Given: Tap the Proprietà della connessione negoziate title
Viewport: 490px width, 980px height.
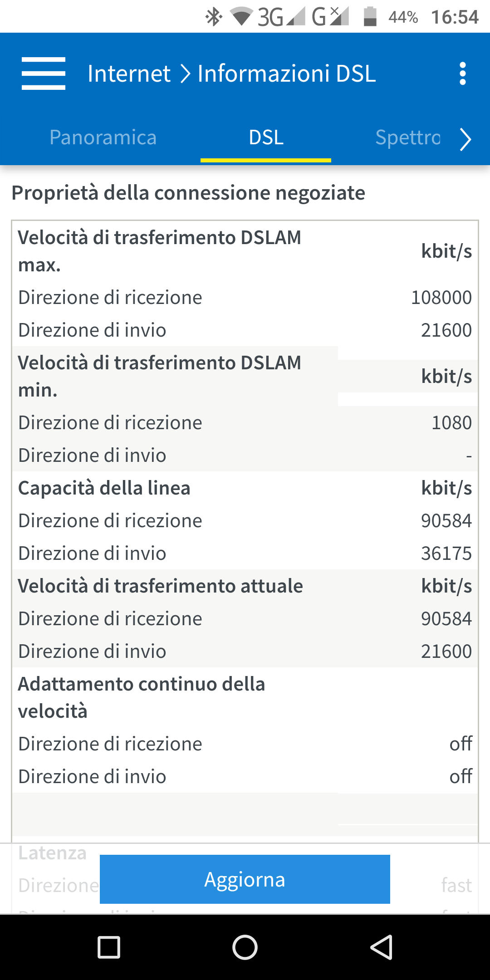Looking at the screenshot, I should pyautogui.click(x=188, y=193).
